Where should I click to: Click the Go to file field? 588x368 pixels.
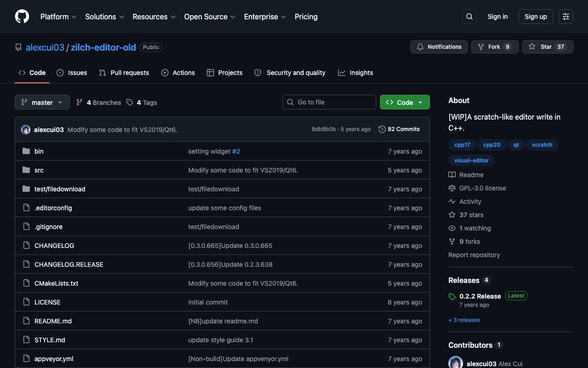click(x=329, y=102)
